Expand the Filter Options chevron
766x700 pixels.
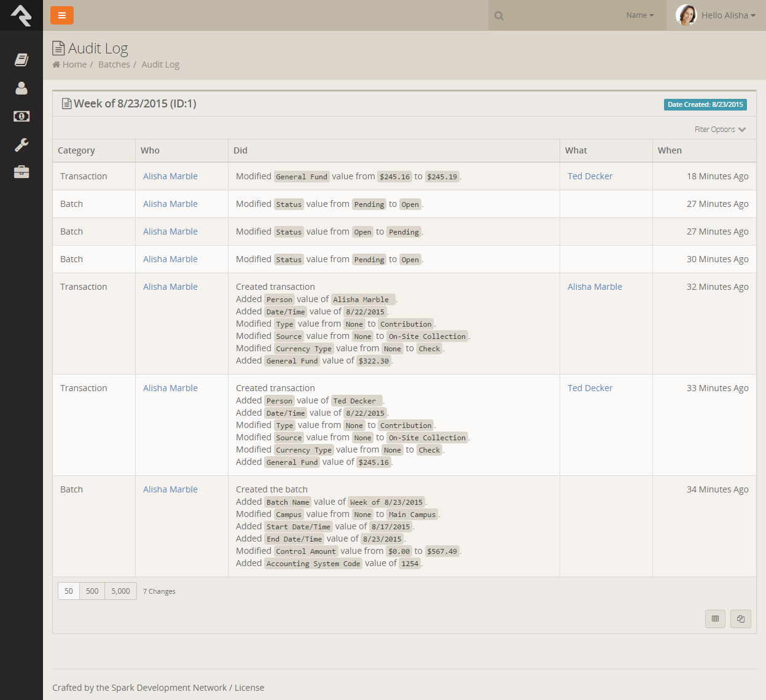point(742,130)
